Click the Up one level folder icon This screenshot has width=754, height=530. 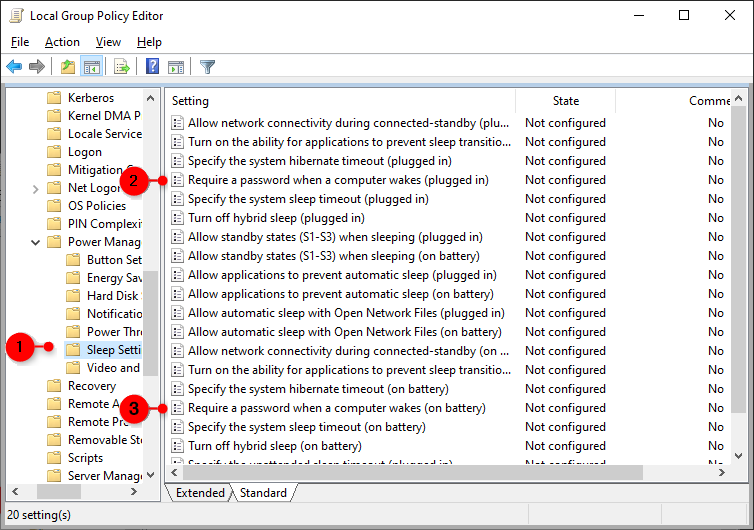(x=67, y=67)
